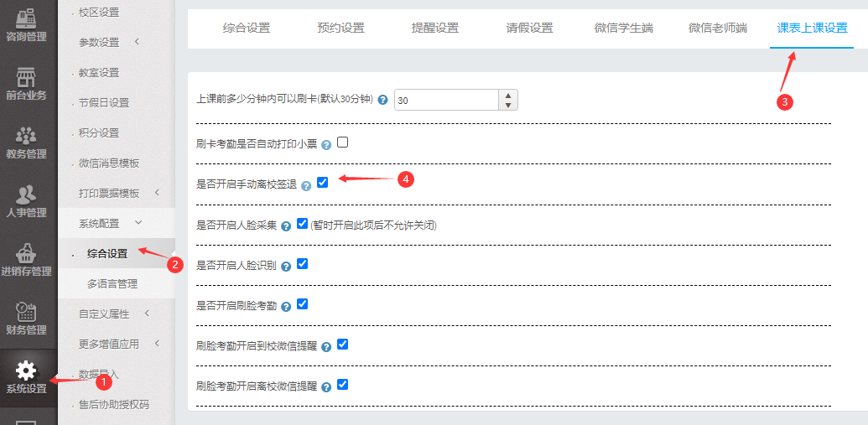This screenshot has height=425, width=868.
Task: Click help icon beside 上课前多少分钟内可以刷卡
Action: [x=382, y=100]
